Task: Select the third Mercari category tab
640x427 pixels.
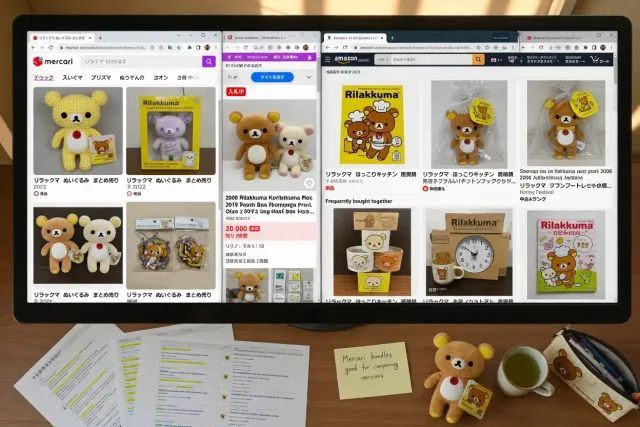Action: coord(101,78)
